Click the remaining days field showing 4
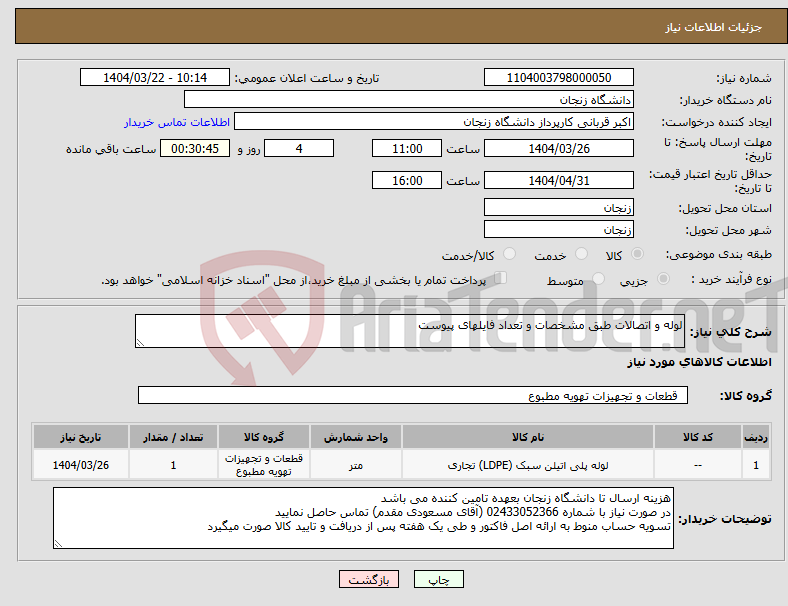788x606 pixels. coord(299,148)
